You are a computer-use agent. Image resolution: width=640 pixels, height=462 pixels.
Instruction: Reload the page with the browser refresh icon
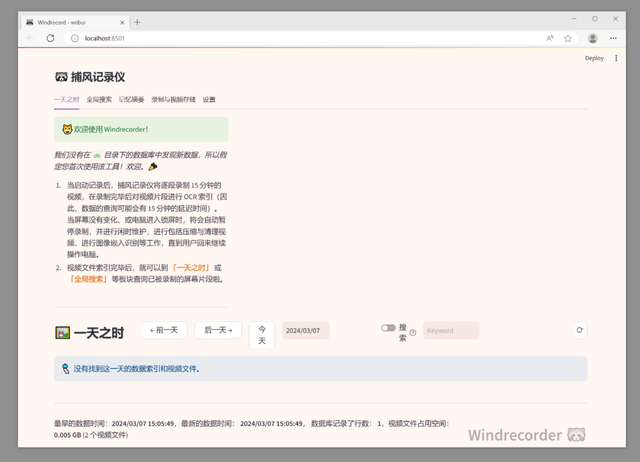pos(50,38)
